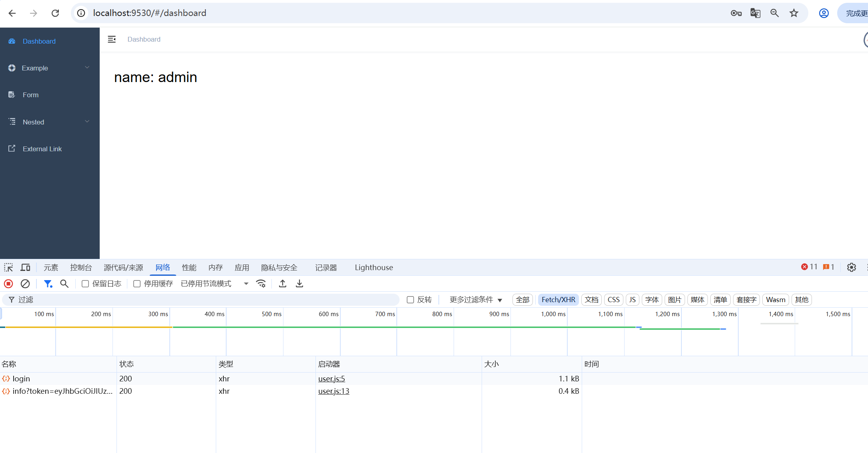Open the user.js:13 initiator link
Screen dimensions: 868x453
point(334,391)
